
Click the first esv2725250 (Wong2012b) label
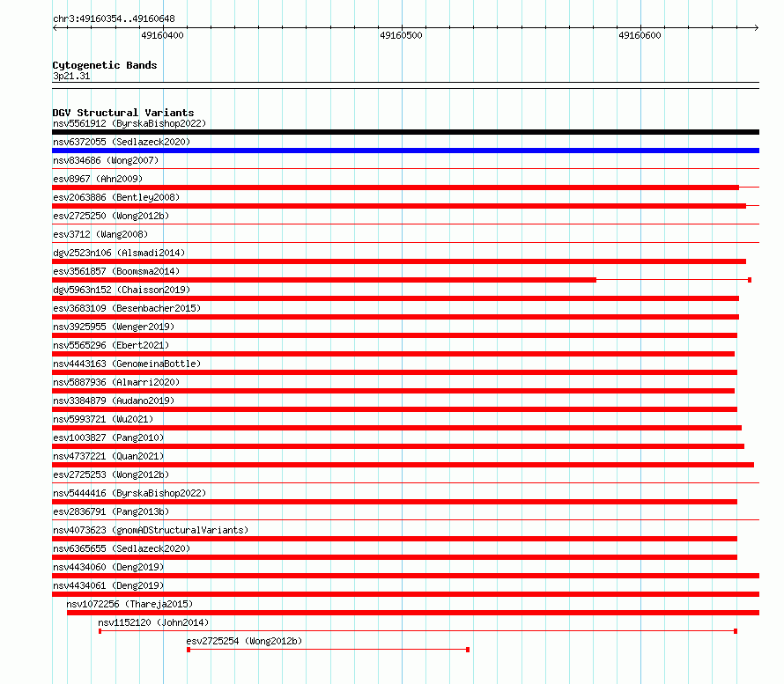coord(111,216)
